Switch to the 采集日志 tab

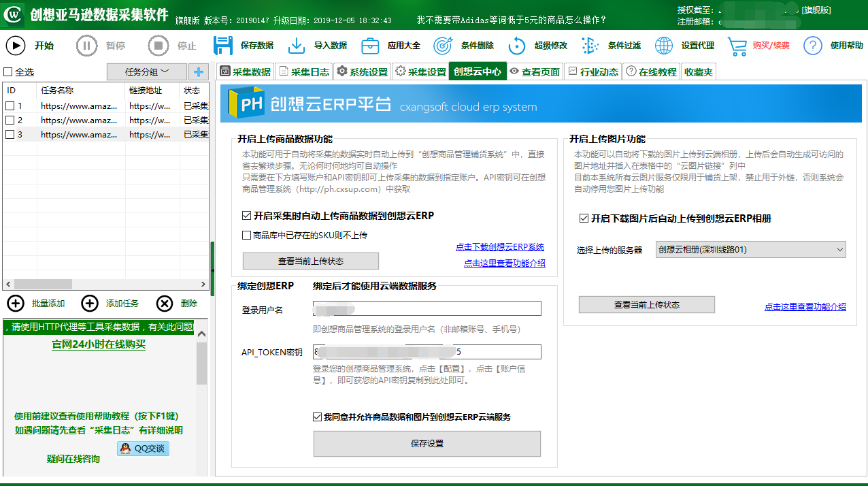303,71
